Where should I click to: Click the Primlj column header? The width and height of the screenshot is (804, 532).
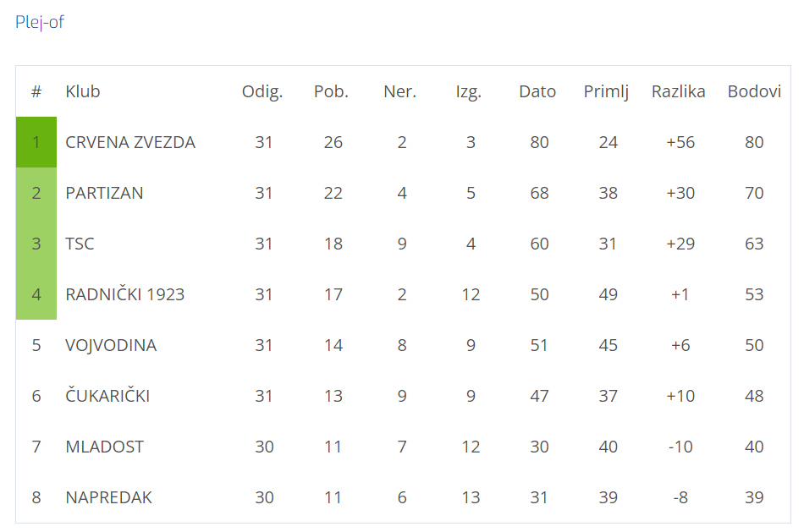tap(606, 91)
